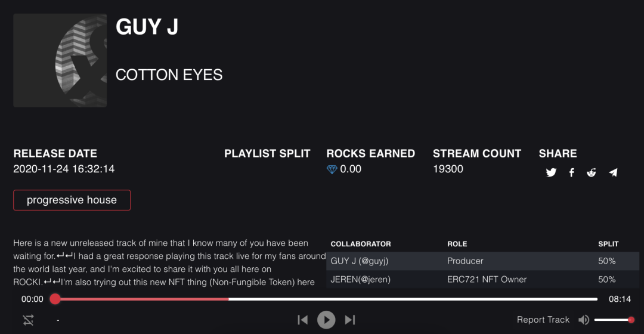Open the Cotton Eyes album artwork
Screen dimensions: 644x334
[60, 60]
